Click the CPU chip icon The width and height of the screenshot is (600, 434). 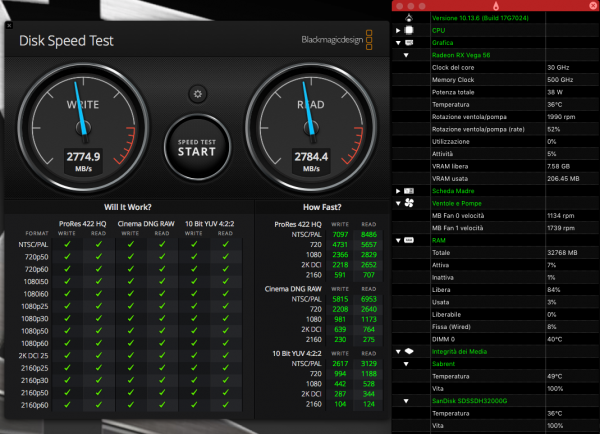coord(409,31)
